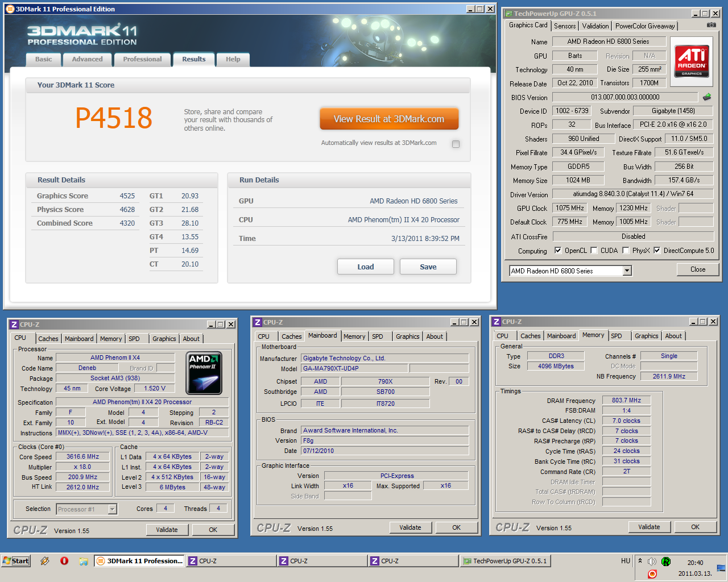The width and height of the screenshot is (728, 582).
Task: Click the AMD Phenom II logo in CPU-Z
Action: (204, 373)
